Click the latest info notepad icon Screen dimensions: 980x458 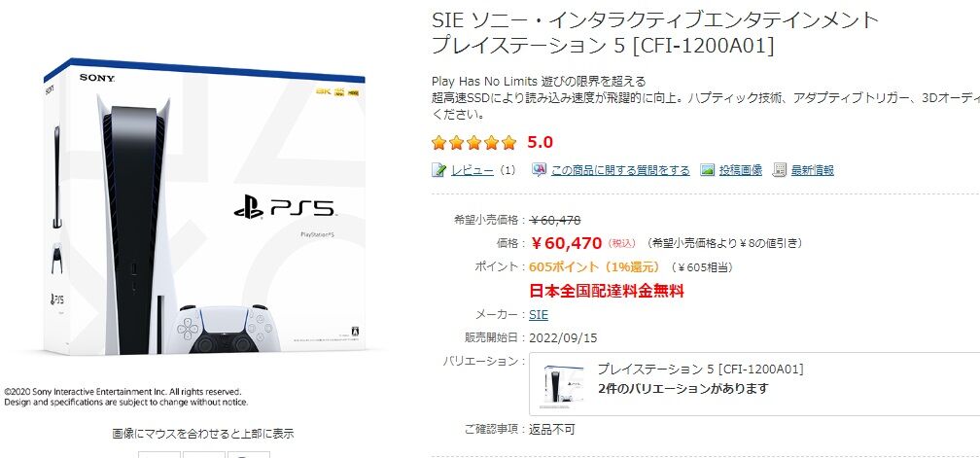[780, 170]
